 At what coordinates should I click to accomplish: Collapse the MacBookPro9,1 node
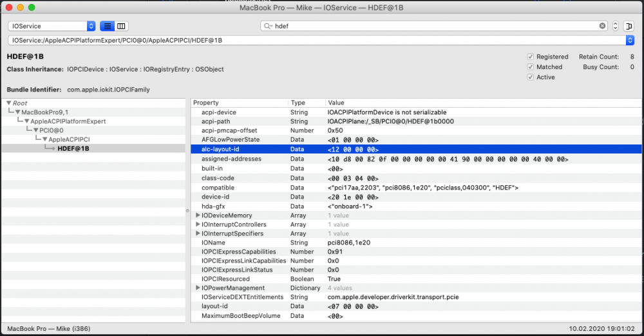click(17, 112)
